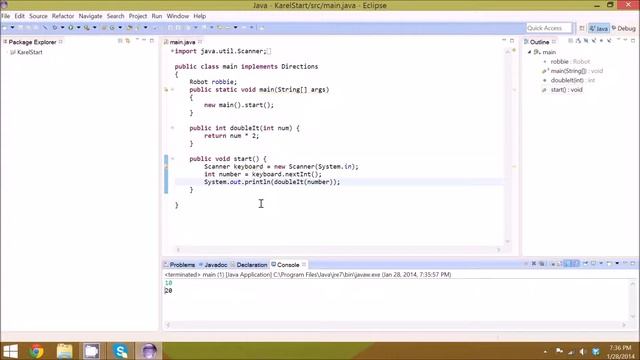Switch to the Declaration tab
Viewport: 640px width, 360px height.
tap(249, 265)
